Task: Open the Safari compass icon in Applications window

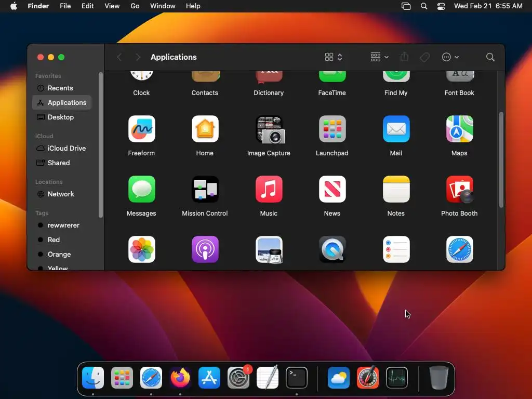Action: [459, 249]
